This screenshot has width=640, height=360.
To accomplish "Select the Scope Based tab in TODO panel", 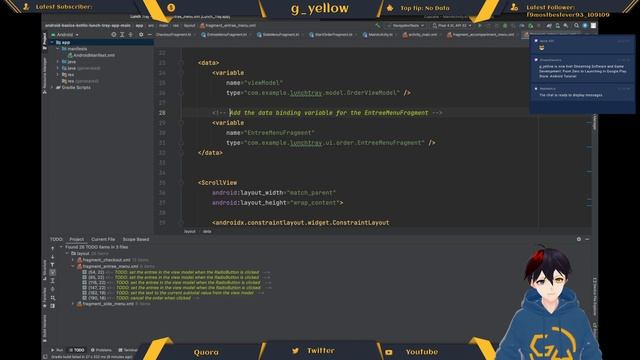I will pos(136,239).
